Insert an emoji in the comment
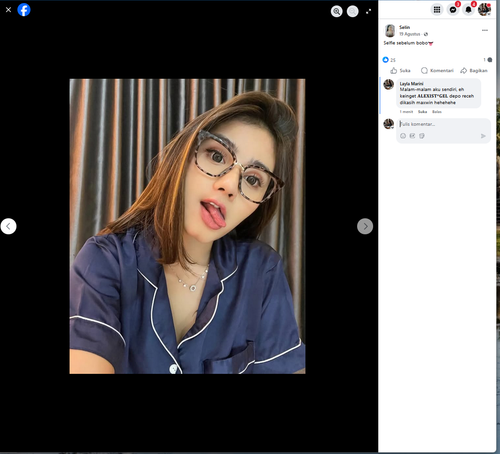Screen dimensions: 500x454 (403, 136)
